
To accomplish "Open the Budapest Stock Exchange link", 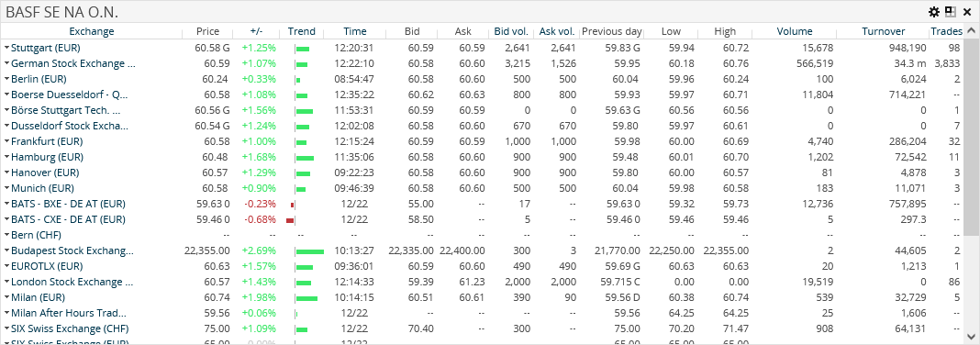I will click(x=72, y=250).
